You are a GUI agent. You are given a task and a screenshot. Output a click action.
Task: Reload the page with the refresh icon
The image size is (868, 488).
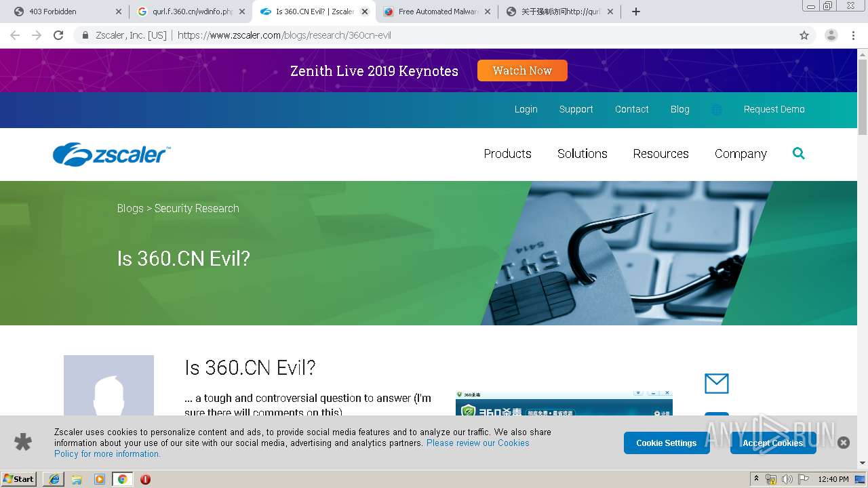pyautogui.click(x=58, y=35)
